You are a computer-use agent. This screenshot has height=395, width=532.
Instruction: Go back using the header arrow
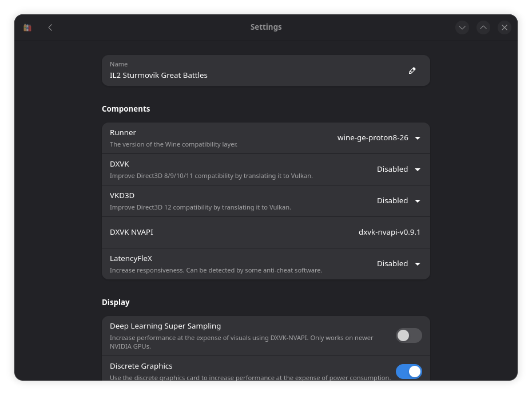(50, 27)
